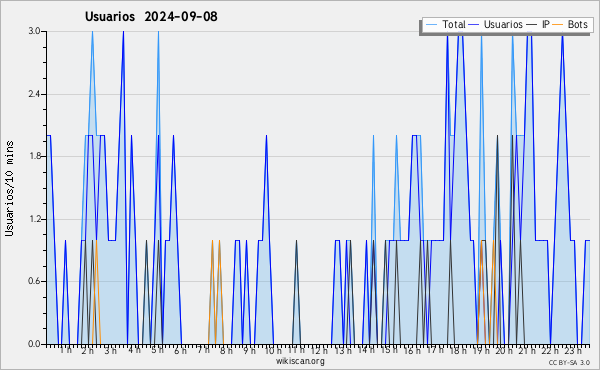
Task: Click the 'Usuarios' legend entry
Action: (503, 24)
